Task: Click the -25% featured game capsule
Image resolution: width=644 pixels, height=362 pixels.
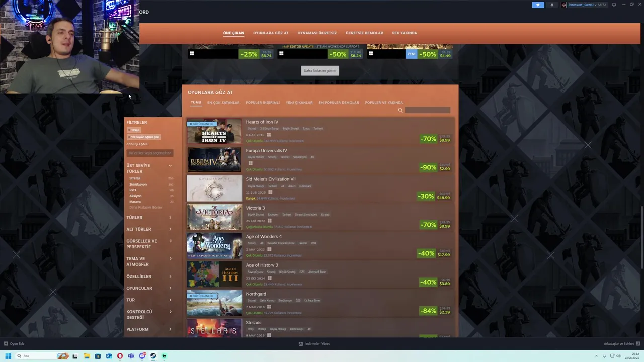Action: (231, 52)
